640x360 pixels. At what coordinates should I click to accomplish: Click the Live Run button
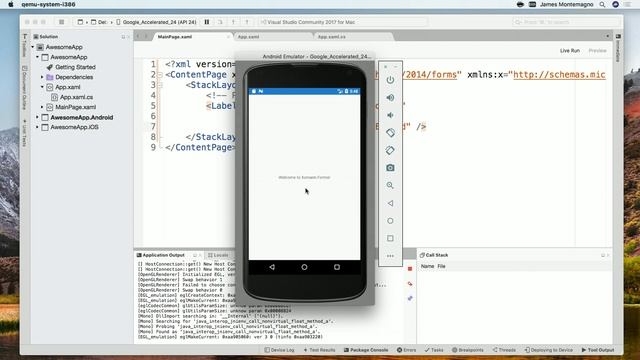click(x=570, y=51)
